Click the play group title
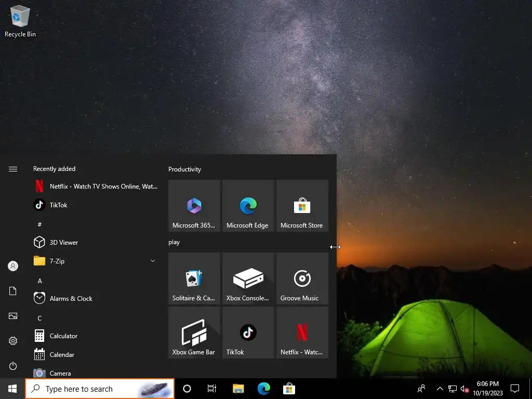Viewport: 532px width, 399px height. [x=174, y=242]
